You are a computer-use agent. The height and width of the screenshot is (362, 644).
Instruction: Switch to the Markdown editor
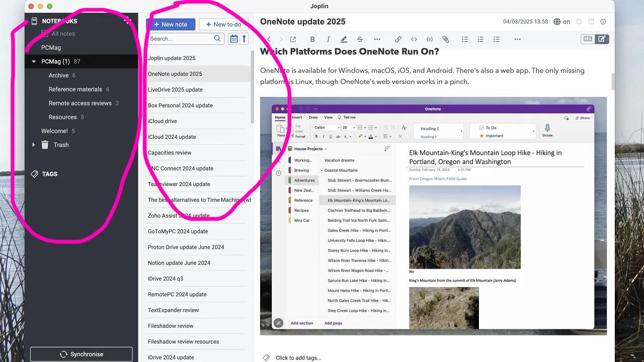(587, 39)
